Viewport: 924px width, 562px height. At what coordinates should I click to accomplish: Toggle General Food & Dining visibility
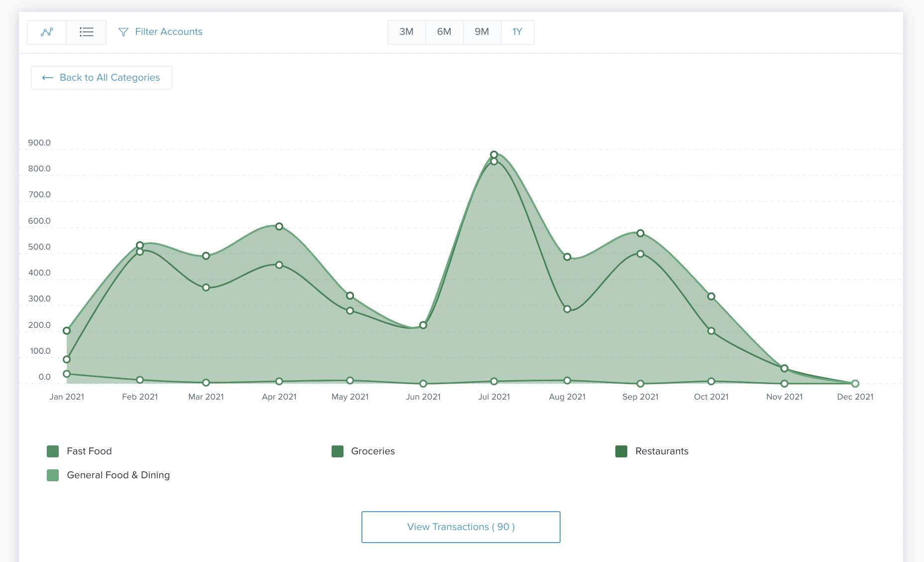coord(118,475)
